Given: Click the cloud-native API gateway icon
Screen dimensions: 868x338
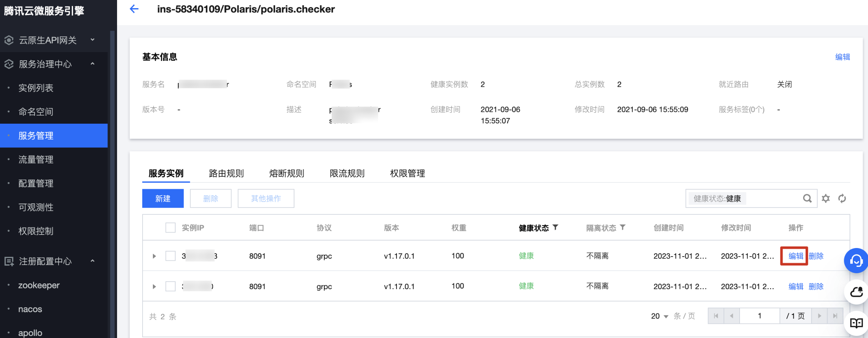Looking at the screenshot, I should (9, 40).
